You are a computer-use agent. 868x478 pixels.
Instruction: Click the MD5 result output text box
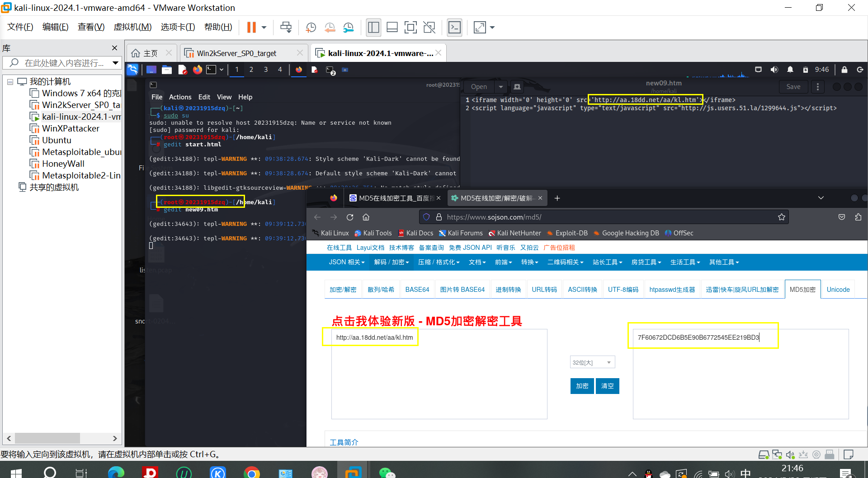[741, 374]
